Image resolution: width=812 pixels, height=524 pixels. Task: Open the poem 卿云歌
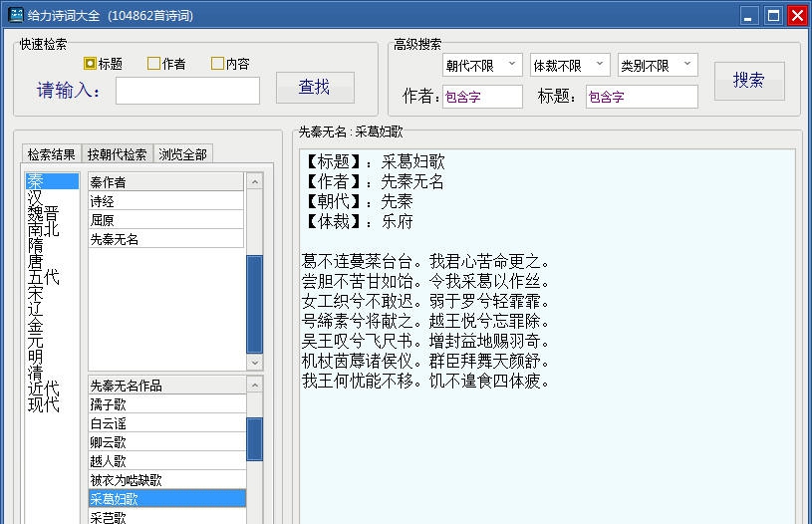tap(166, 442)
